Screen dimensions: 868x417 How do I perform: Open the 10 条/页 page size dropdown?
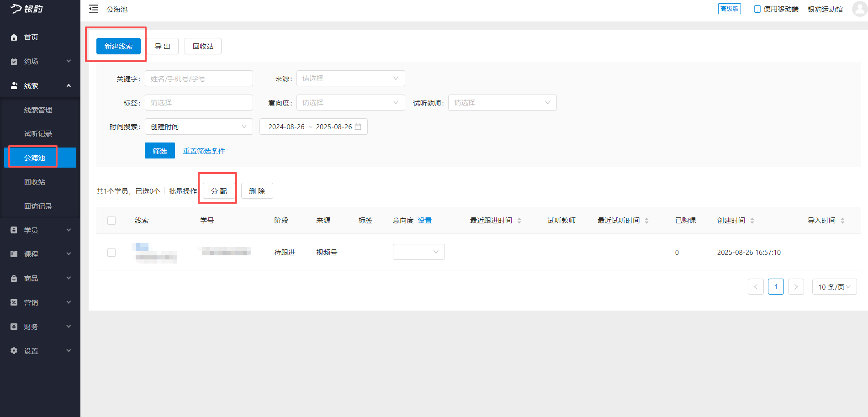(834, 287)
